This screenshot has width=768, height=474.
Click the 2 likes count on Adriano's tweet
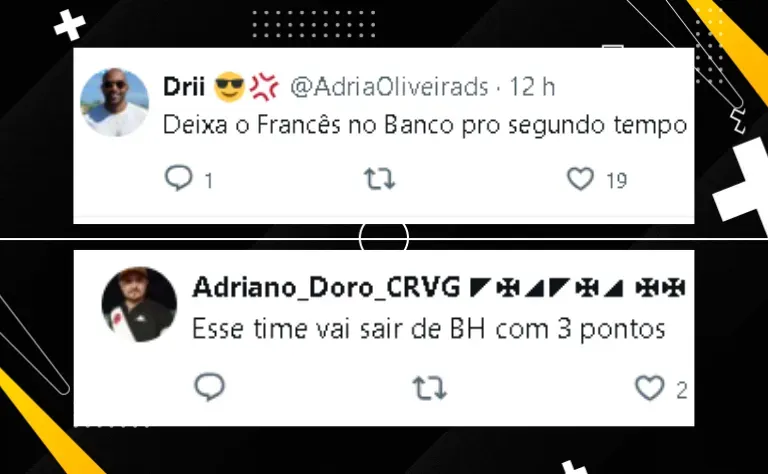[681, 390]
